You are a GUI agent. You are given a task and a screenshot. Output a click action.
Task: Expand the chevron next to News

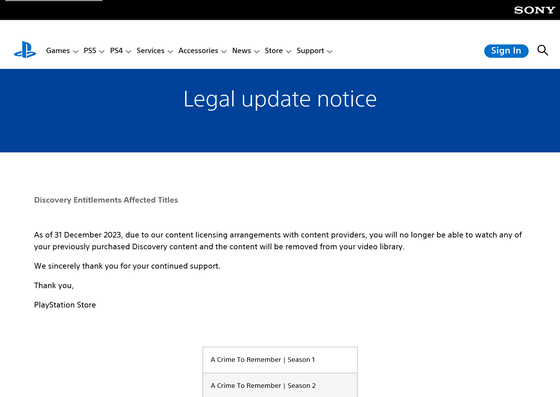pyautogui.click(x=256, y=52)
